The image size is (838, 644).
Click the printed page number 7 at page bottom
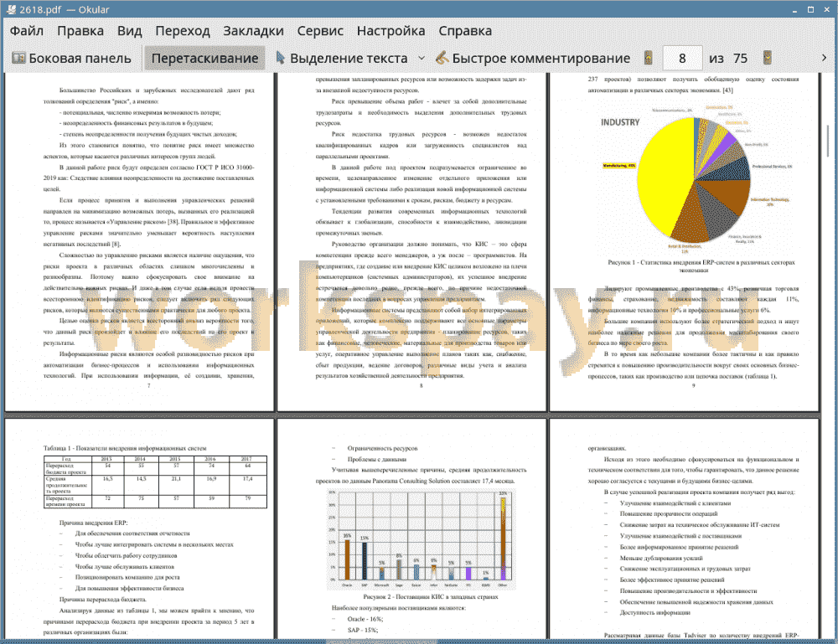point(149,385)
